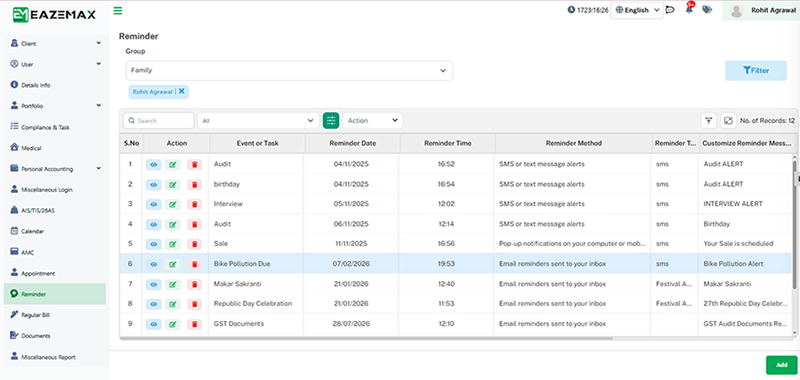
Task: Open the chat messages icon in header
Action: [x=670, y=10]
